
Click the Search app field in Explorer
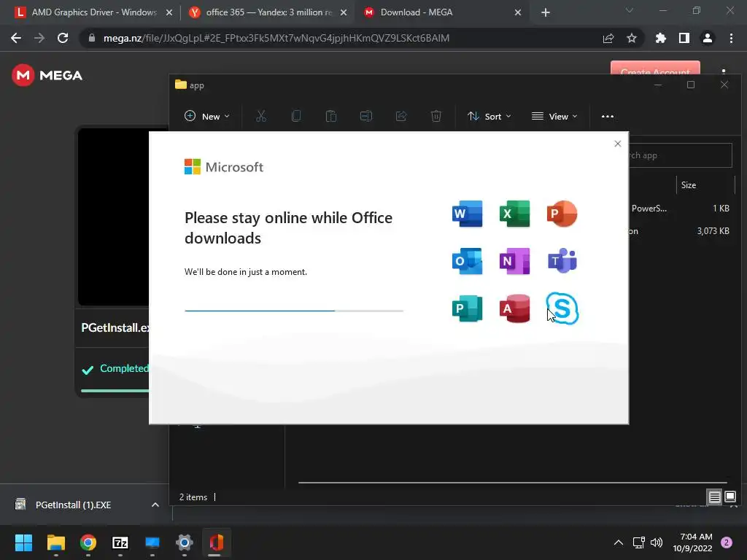coord(681,155)
